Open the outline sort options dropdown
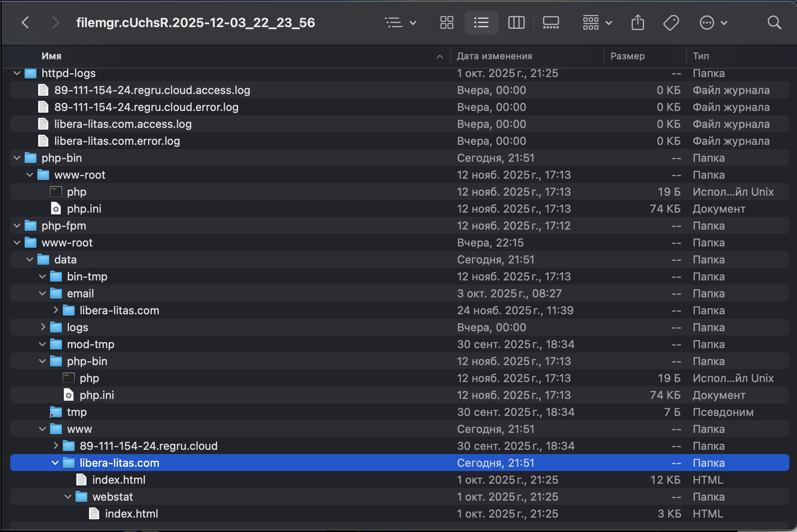The height and width of the screenshot is (532, 797). [400, 22]
